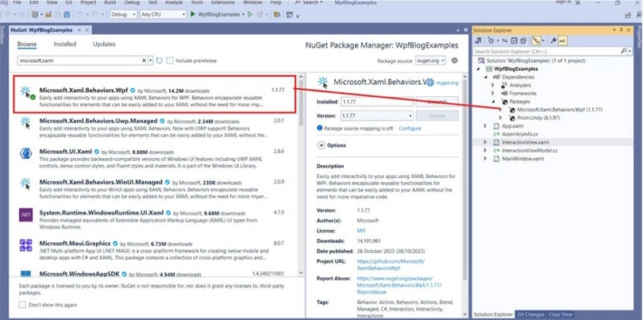Open the Debug configuration dropdown
Screen dimensions: 644x320
tap(123, 14)
